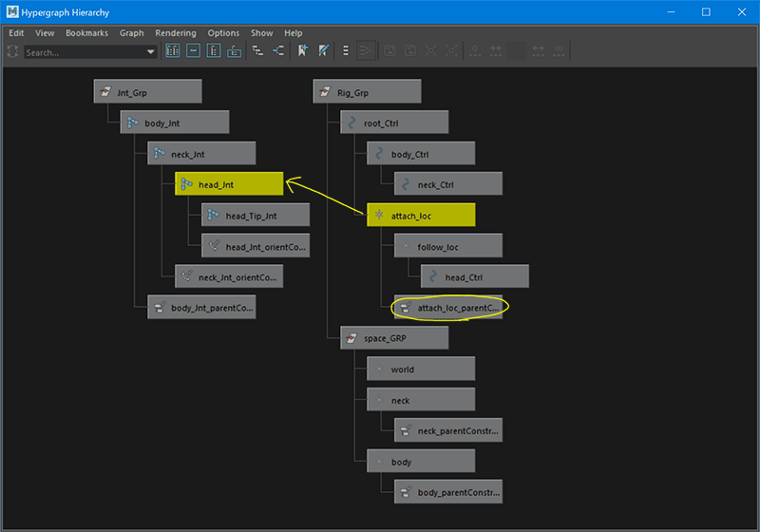Click the Maya logo in title bar
Image resolution: width=760 pixels, height=532 pixels.
(x=12, y=11)
